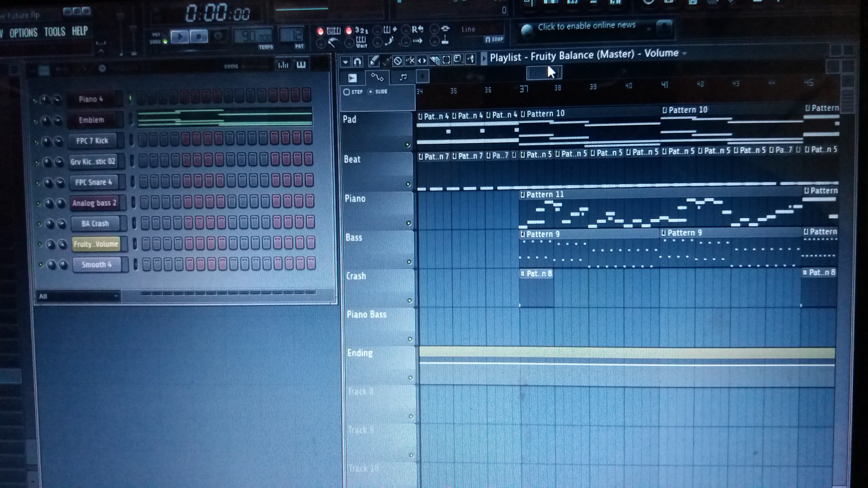Mute the Beat playlist track
The width and height of the screenshot is (868, 488).
(x=408, y=184)
